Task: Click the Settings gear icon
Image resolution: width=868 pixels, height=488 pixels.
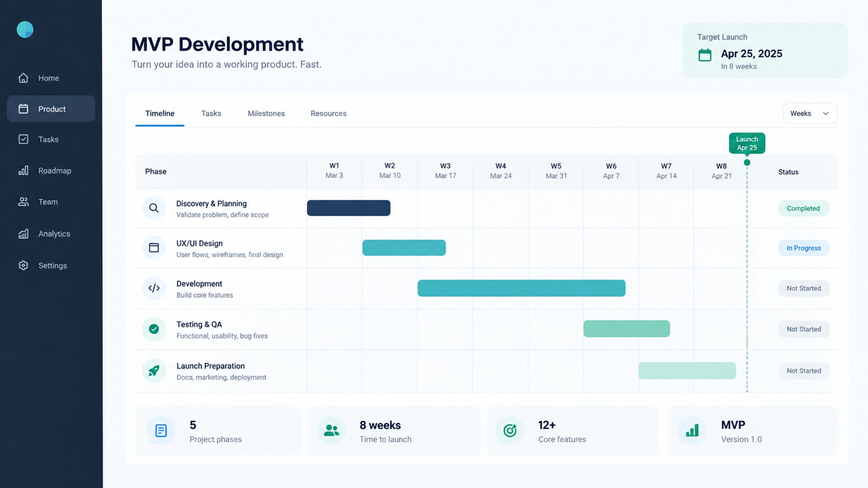Action: [23, 265]
